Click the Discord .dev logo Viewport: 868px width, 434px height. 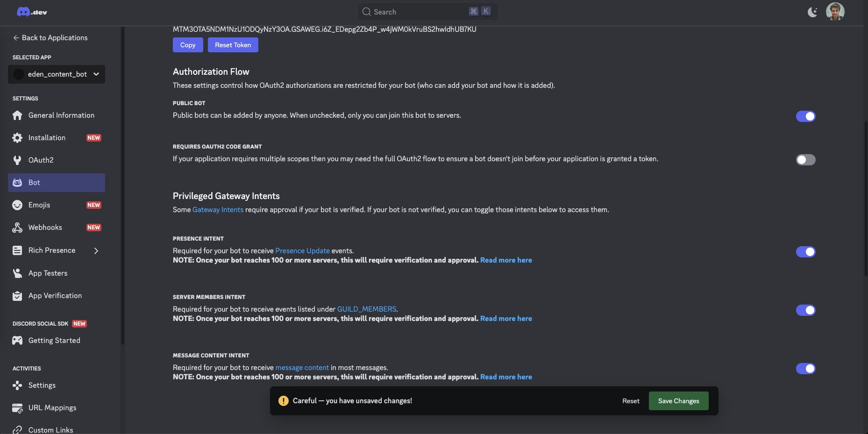32,12
